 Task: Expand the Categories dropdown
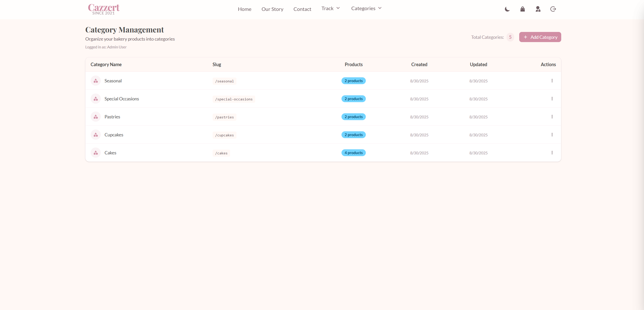tap(366, 8)
